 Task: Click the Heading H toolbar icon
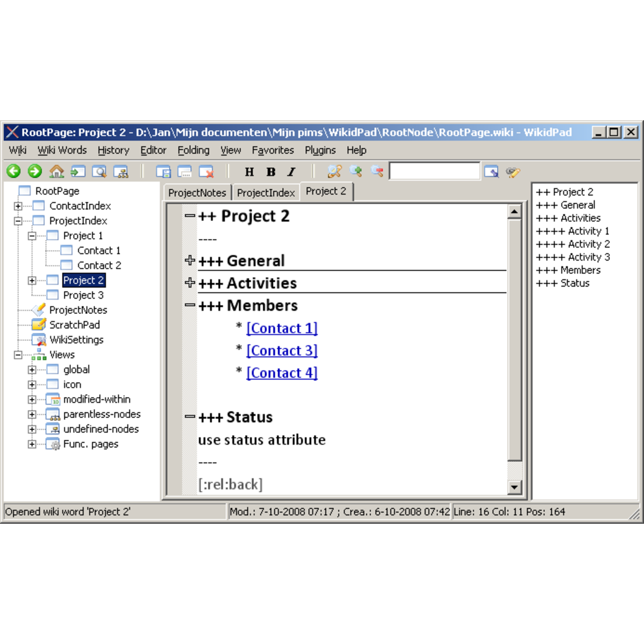pos(249,172)
